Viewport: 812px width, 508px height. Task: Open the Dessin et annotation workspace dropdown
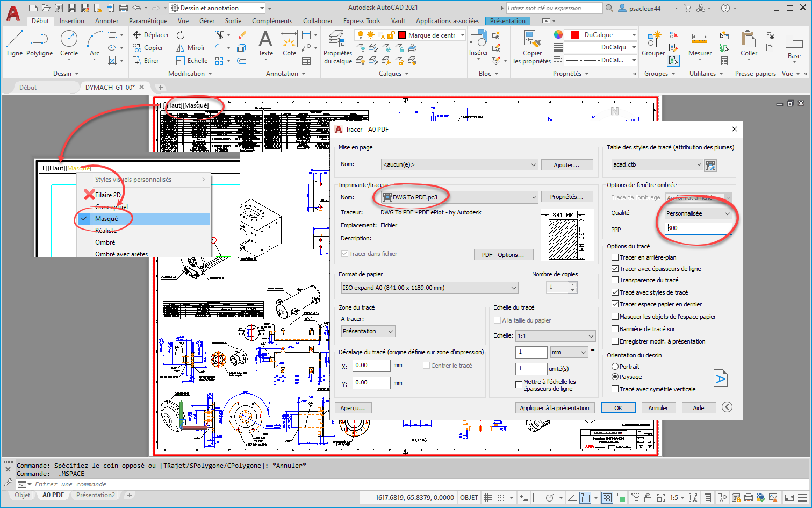coord(217,8)
